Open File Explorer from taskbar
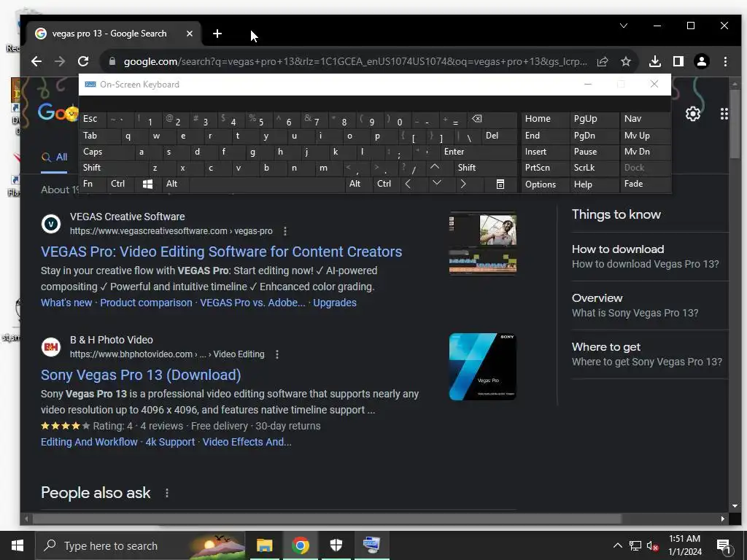This screenshot has width=747, height=560. click(264, 545)
